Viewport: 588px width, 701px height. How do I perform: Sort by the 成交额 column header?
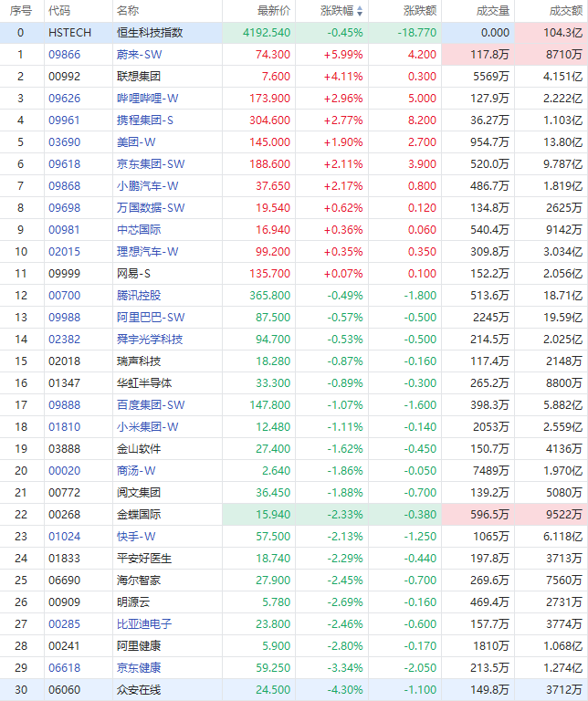(566, 11)
